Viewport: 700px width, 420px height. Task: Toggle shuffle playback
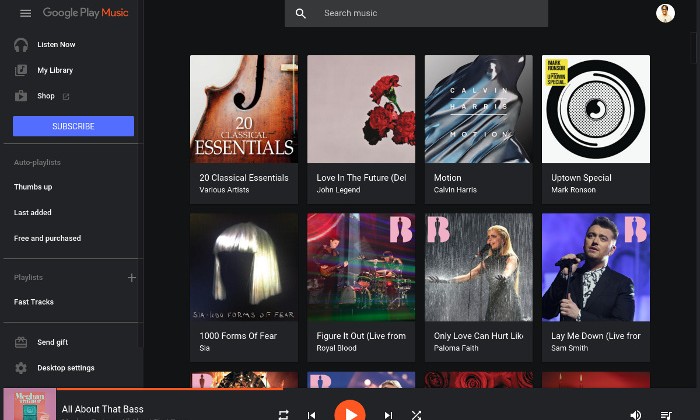click(x=416, y=415)
